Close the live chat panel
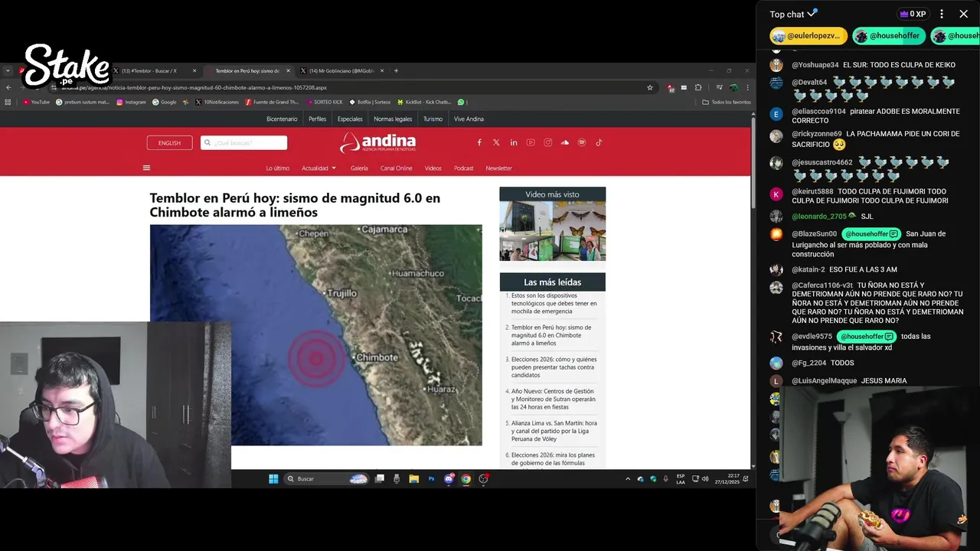 click(964, 14)
